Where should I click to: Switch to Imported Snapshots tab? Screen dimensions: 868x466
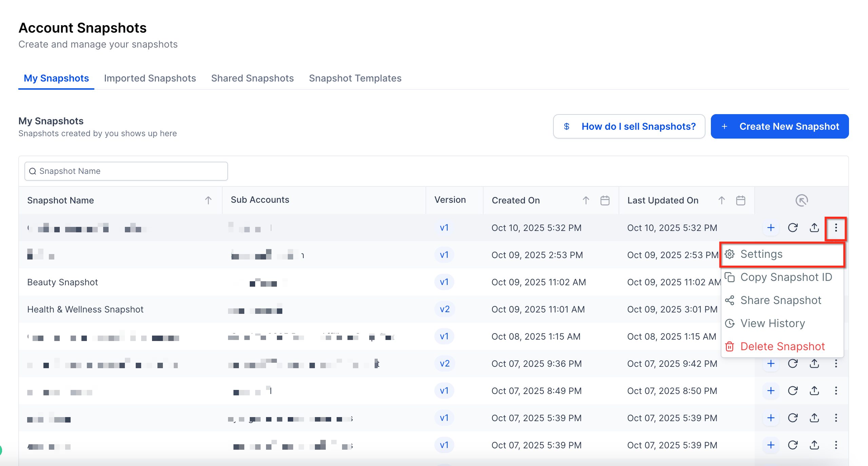(150, 78)
